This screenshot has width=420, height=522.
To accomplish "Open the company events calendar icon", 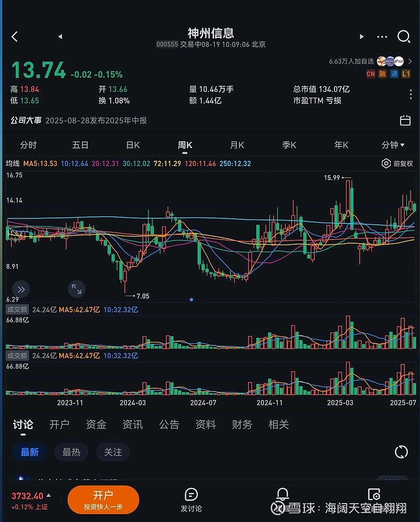I will click(x=405, y=120).
